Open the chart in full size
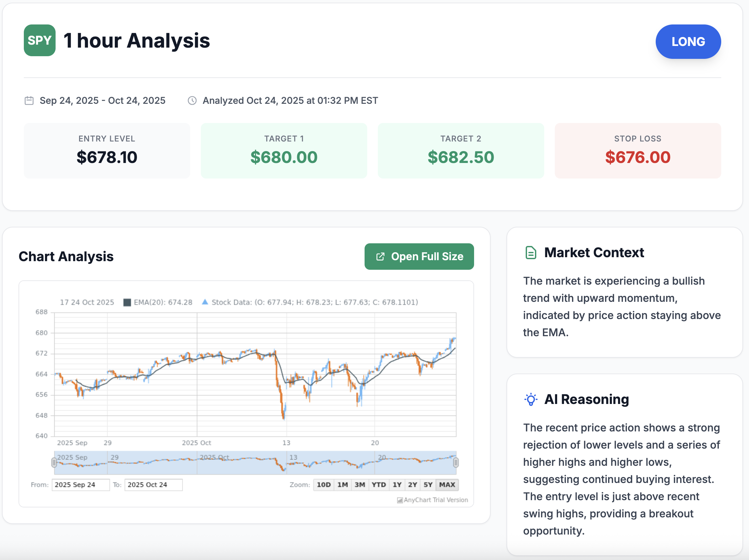 pyautogui.click(x=419, y=257)
